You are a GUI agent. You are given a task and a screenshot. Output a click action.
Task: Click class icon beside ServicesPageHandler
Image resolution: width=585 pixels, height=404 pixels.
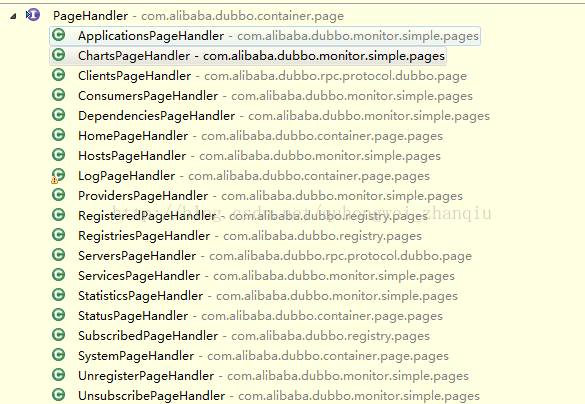coord(59,275)
